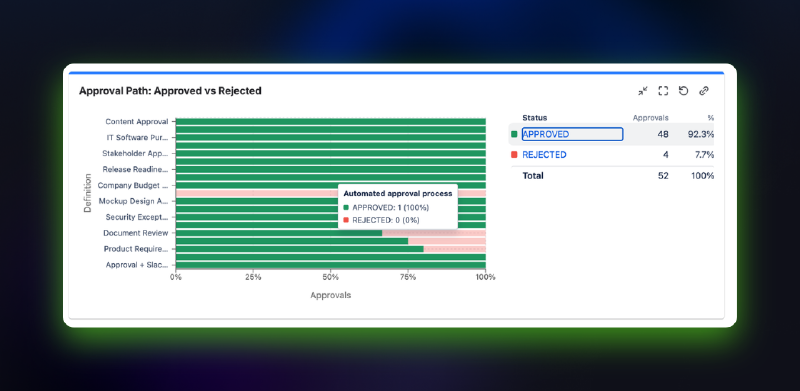Click the green portion of the Product Require... bar
Image resolution: width=800 pixels, height=391 pixels.
click(299, 249)
